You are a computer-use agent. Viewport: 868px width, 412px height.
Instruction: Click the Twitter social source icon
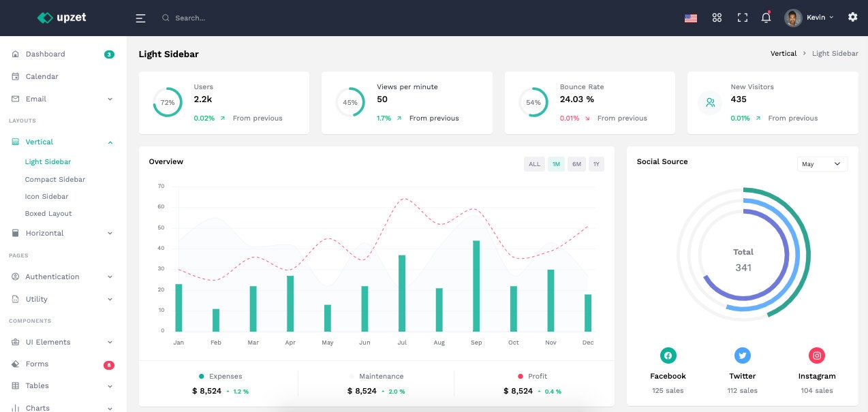(x=742, y=355)
